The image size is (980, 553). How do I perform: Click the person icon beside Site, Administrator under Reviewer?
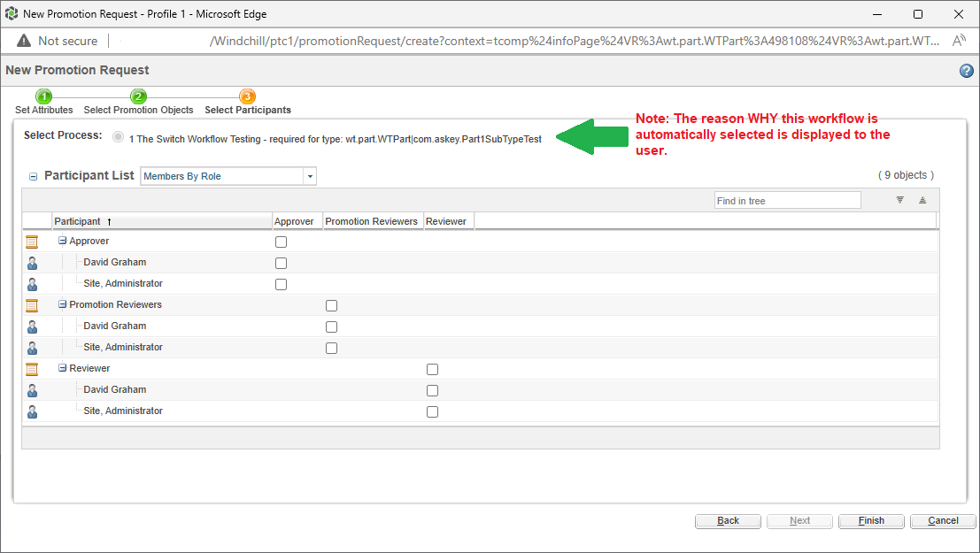(32, 411)
